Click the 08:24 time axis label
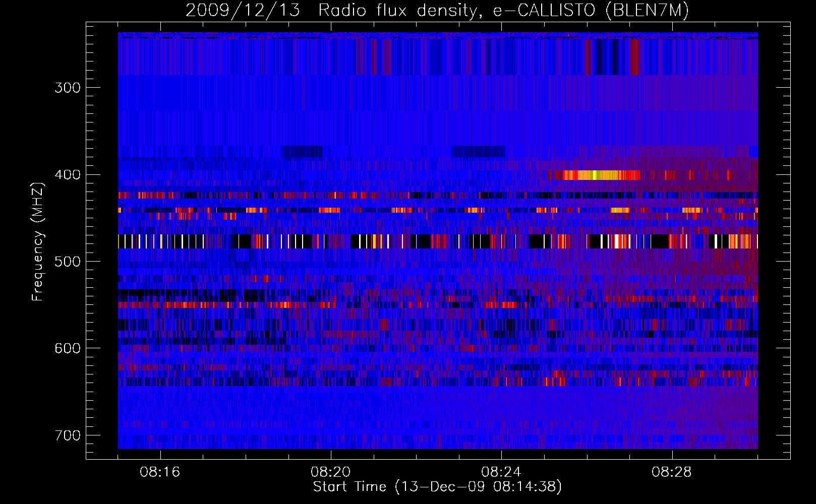Viewport: 816px width, 504px height. [x=501, y=472]
